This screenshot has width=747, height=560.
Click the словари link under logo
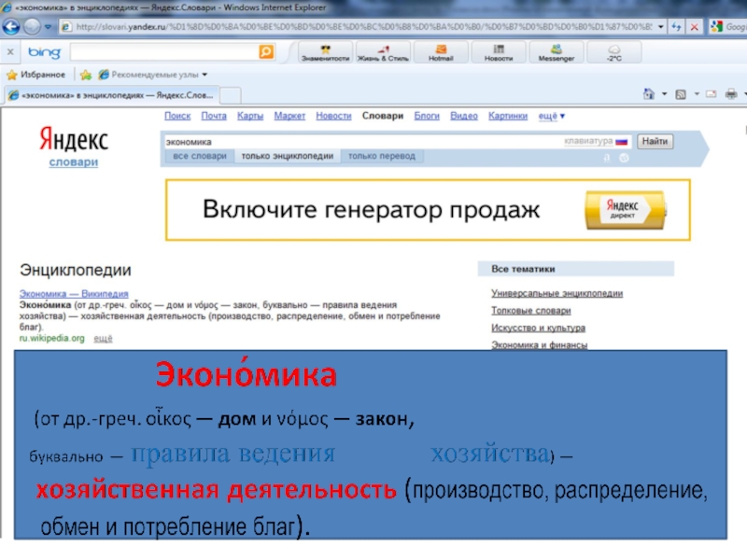click(74, 161)
